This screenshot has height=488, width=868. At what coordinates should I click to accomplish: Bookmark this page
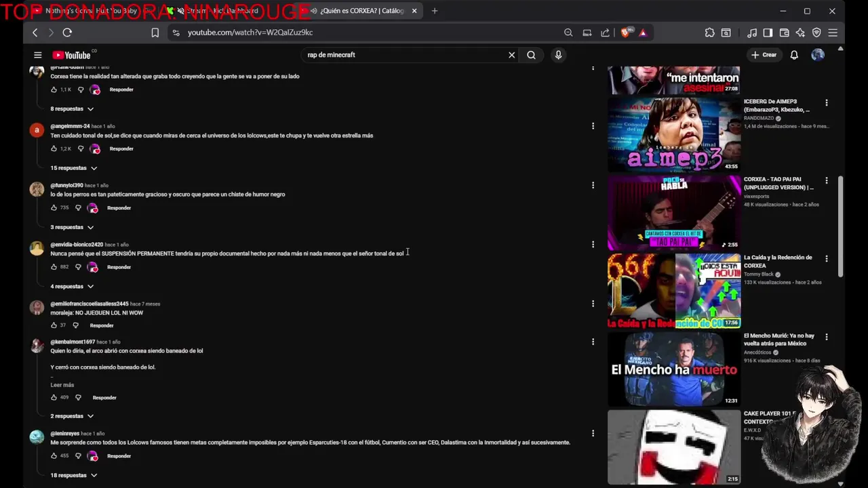click(155, 33)
